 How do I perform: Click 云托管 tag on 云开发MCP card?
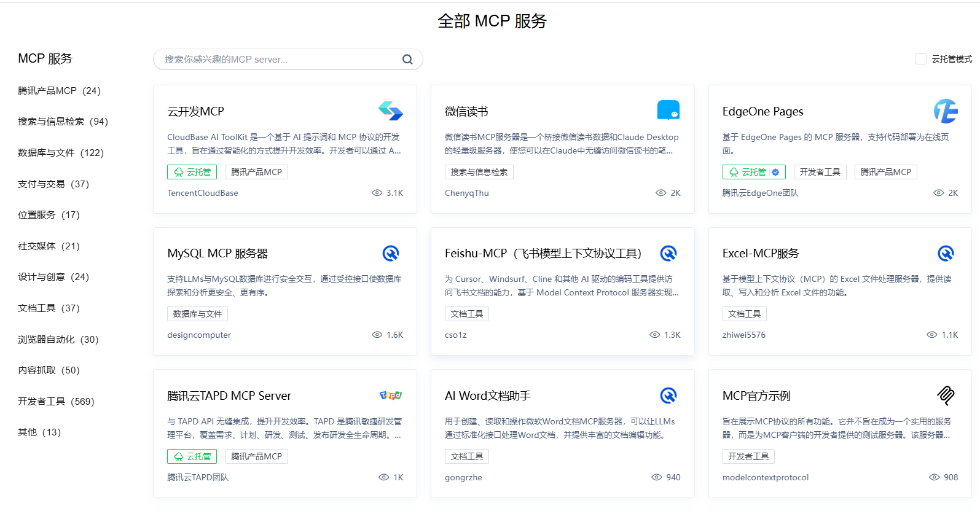pos(192,172)
